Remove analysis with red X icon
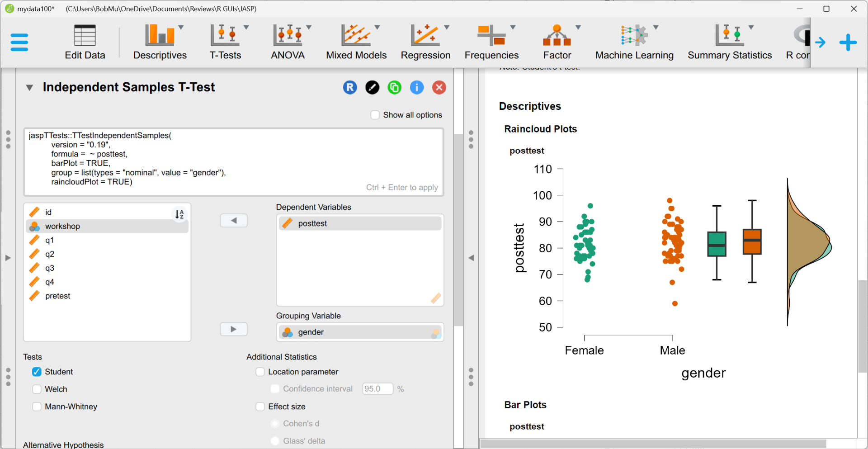 (x=439, y=87)
